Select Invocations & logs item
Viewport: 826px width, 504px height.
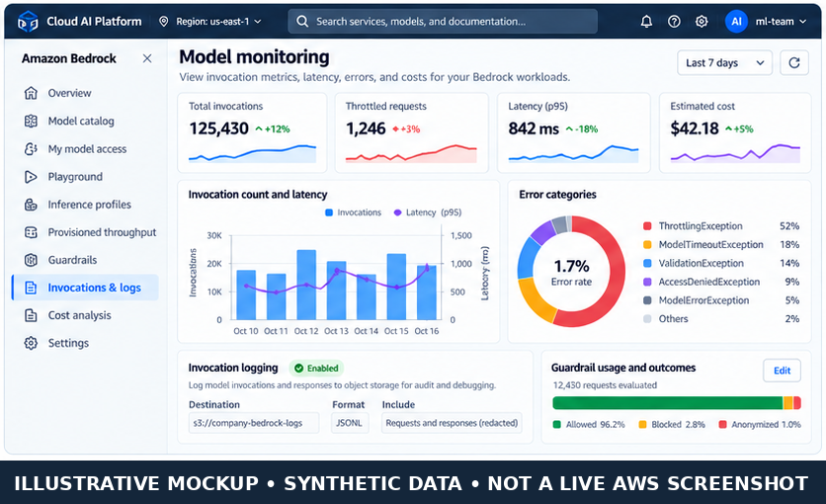click(84, 288)
